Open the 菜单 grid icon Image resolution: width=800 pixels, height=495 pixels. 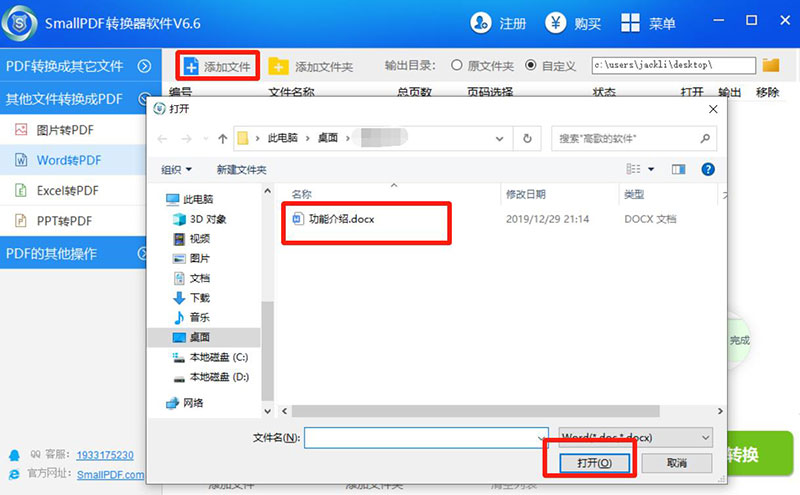[x=631, y=22]
